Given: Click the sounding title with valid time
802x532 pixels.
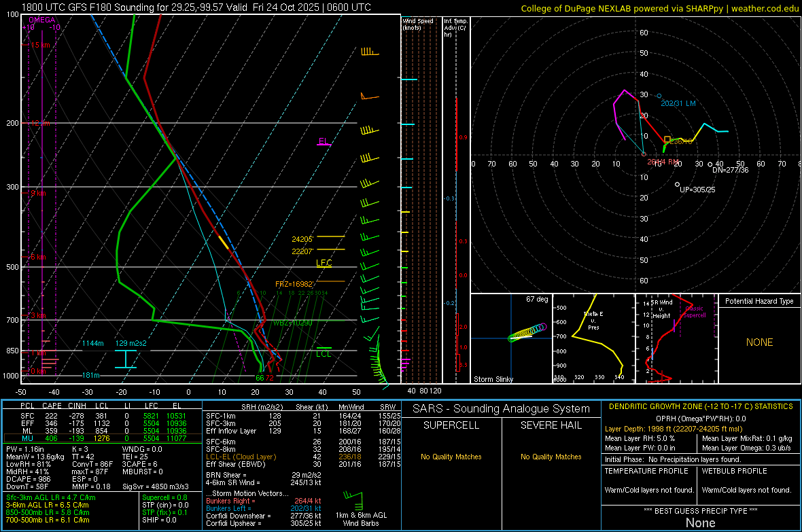Looking at the screenshot, I should [196, 7].
